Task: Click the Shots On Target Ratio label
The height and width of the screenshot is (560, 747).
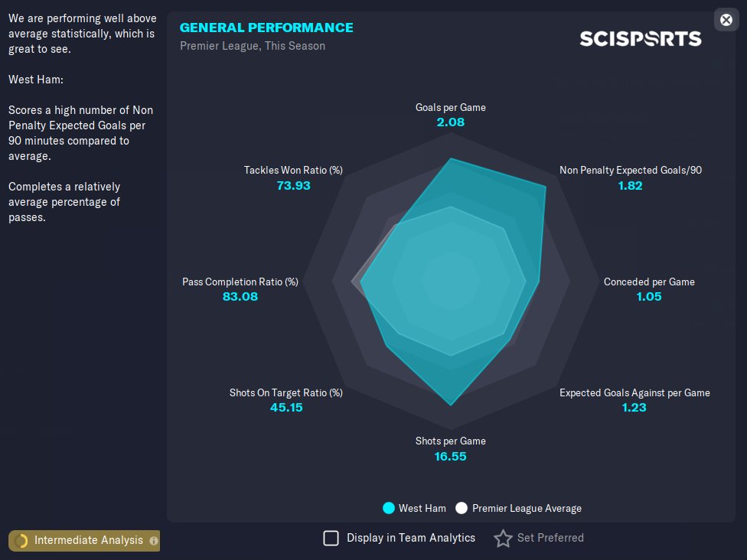Action: (285, 392)
